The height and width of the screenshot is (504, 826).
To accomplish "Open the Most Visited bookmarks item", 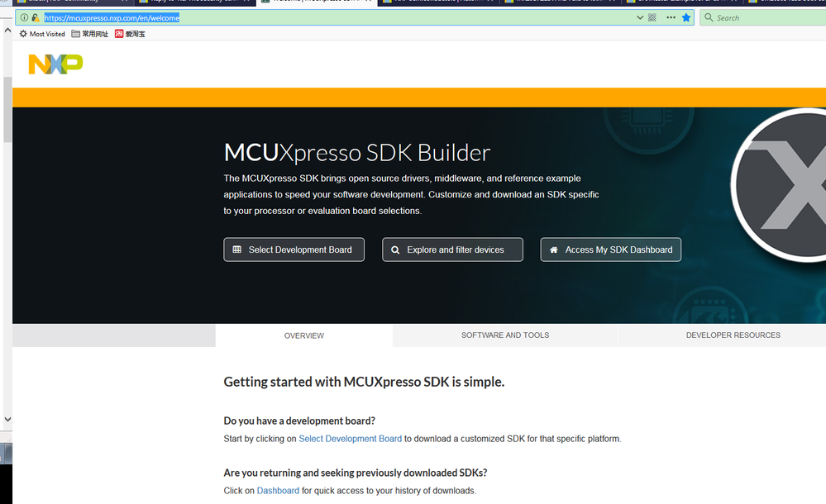I will click(x=42, y=34).
